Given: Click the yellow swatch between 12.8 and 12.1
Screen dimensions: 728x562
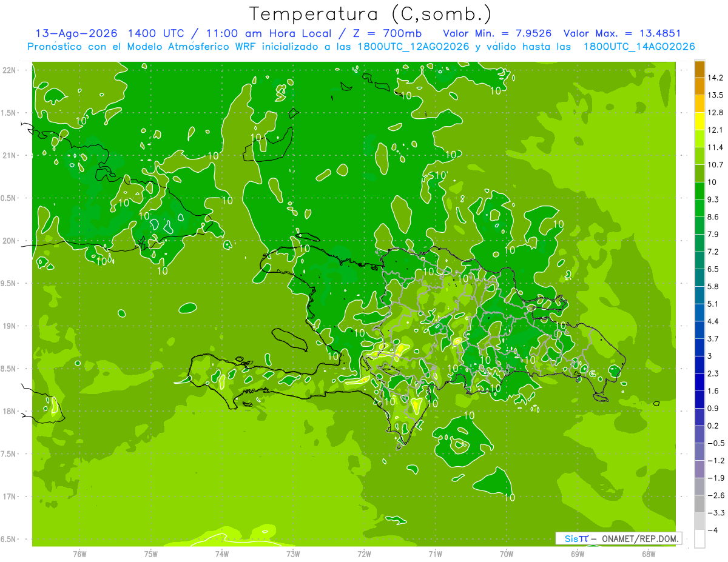Looking at the screenshot, I should tap(699, 121).
